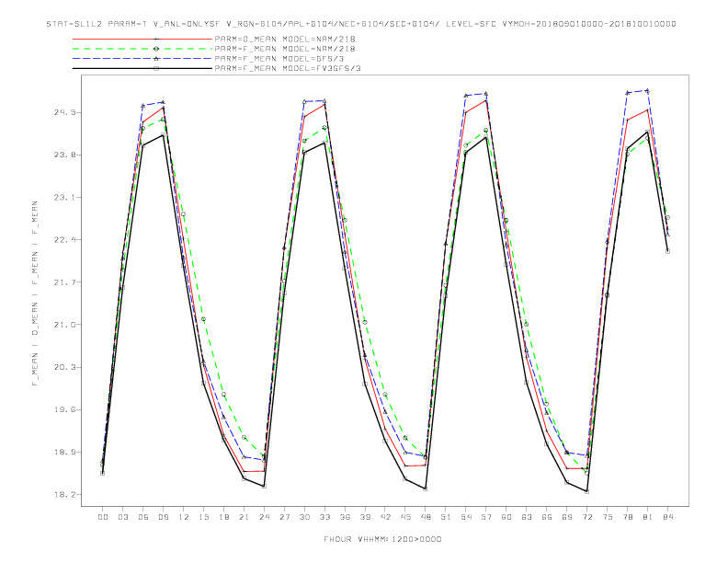The image size is (728, 563).
Task: Click x-axis tick label 09
Action: pos(163,517)
